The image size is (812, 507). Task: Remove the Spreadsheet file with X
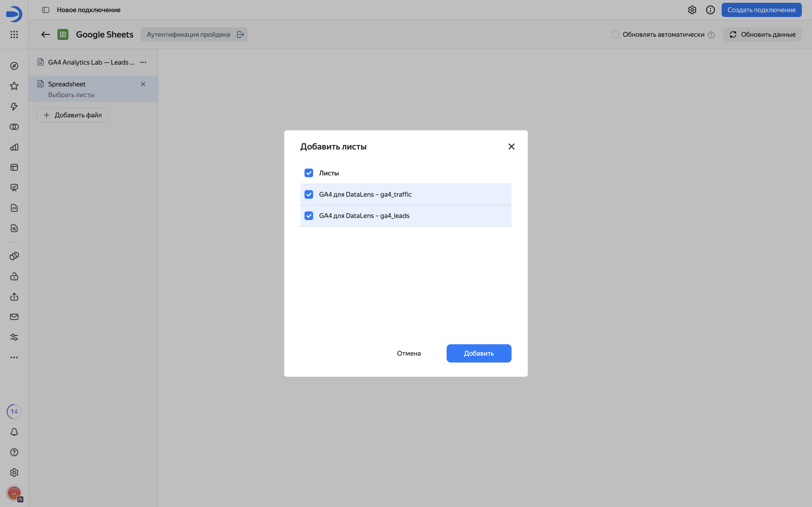coord(143,84)
